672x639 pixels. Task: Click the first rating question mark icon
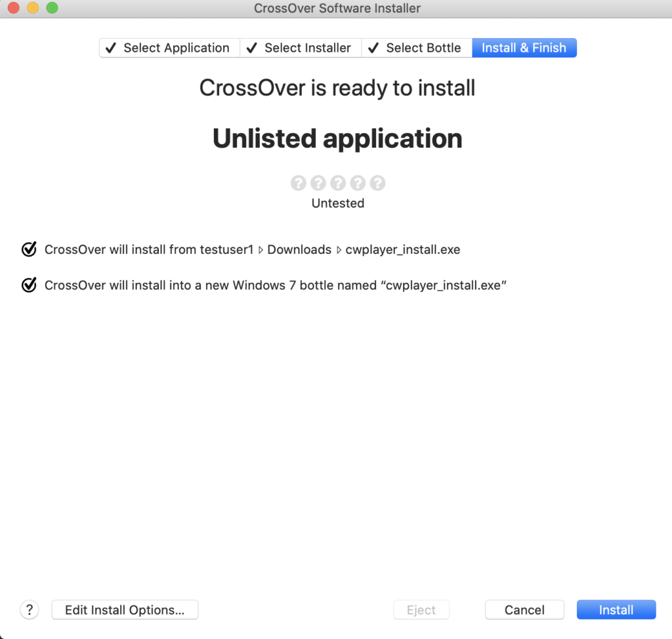(x=299, y=183)
